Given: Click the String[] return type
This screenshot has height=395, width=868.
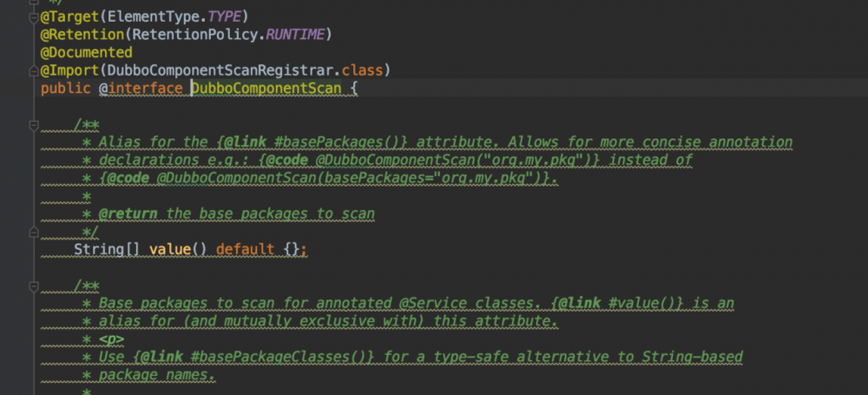Looking at the screenshot, I should (x=107, y=249).
